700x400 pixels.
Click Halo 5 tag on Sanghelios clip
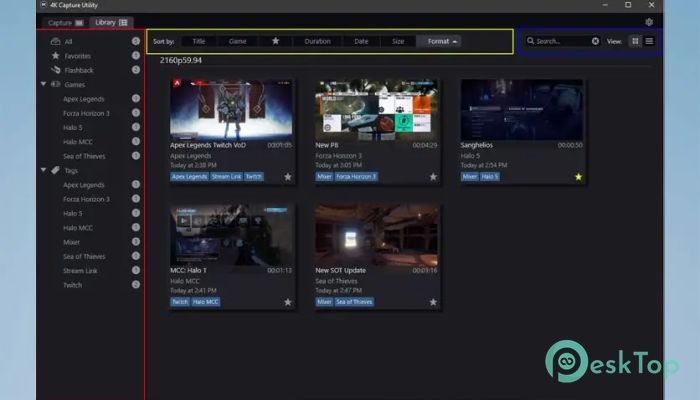(490, 176)
